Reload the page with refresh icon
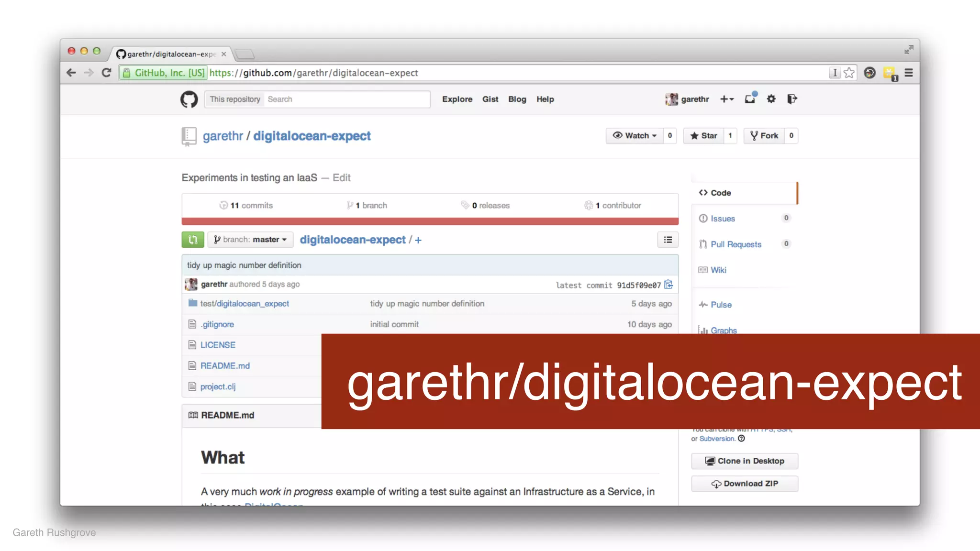980x551 pixels. (x=107, y=73)
